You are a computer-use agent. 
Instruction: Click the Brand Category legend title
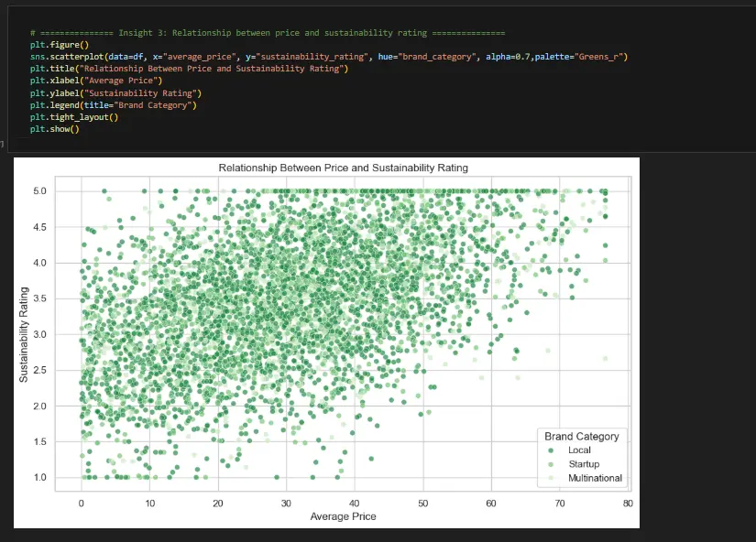tap(581, 437)
